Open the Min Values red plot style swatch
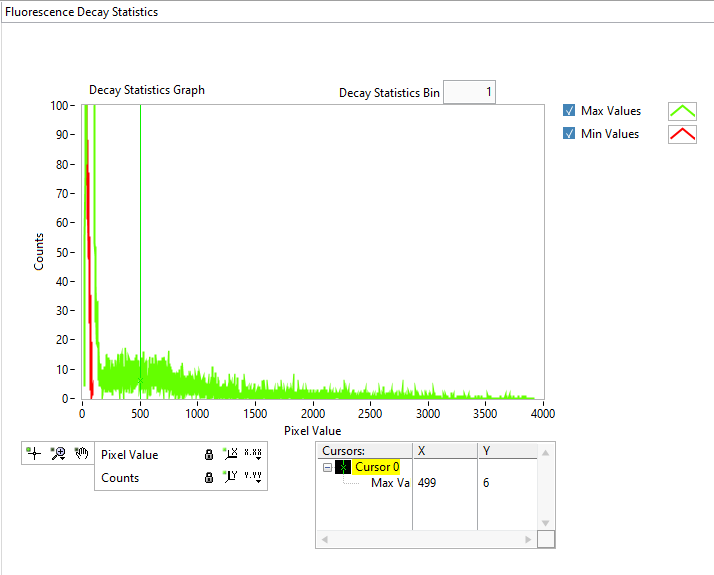Image resolution: width=714 pixels, height=575 pixels. click(682, 134)
